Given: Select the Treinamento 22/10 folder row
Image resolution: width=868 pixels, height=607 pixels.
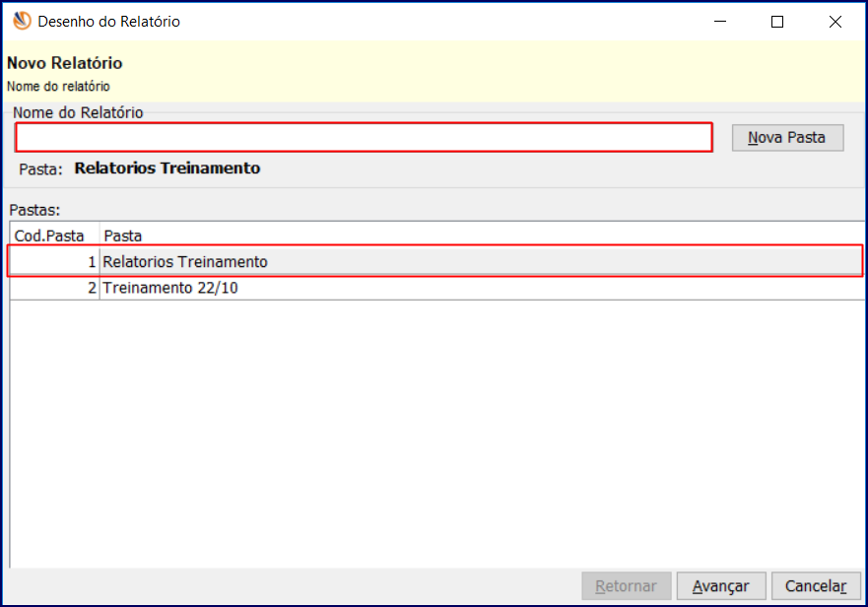Looking at the screenshot, I should click(436, 288).
